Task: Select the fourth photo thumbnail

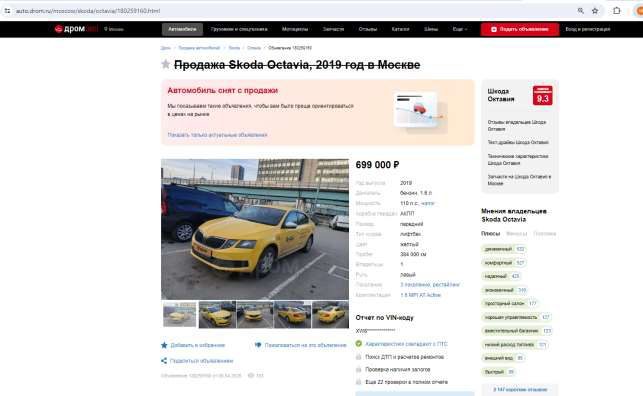Action: pos(292,314)
